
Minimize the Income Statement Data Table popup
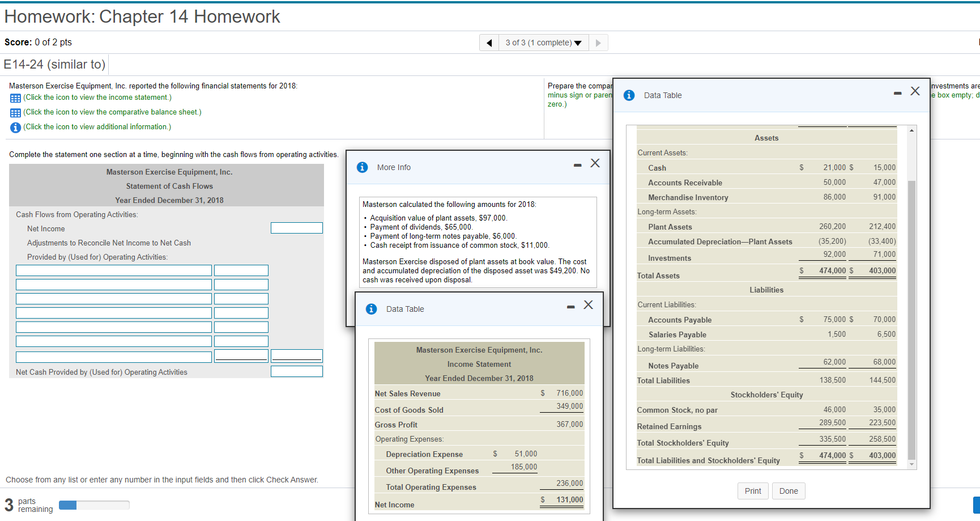[x=570, y=307]
